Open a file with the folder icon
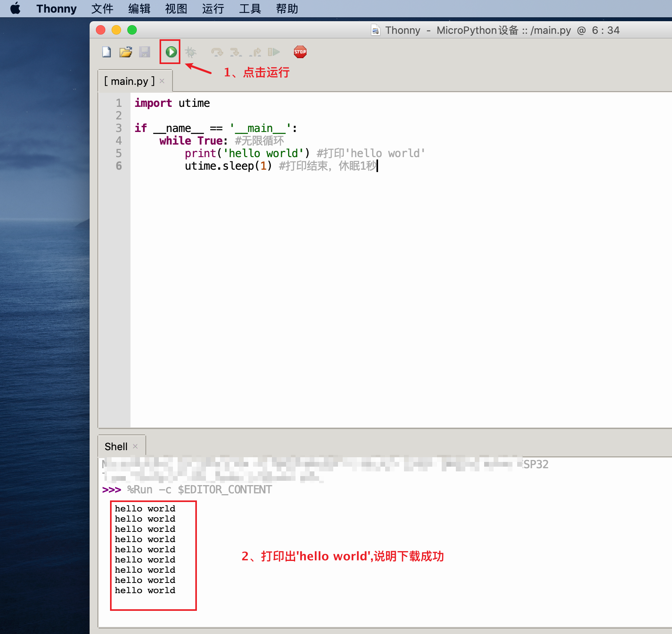 (125, 52)
